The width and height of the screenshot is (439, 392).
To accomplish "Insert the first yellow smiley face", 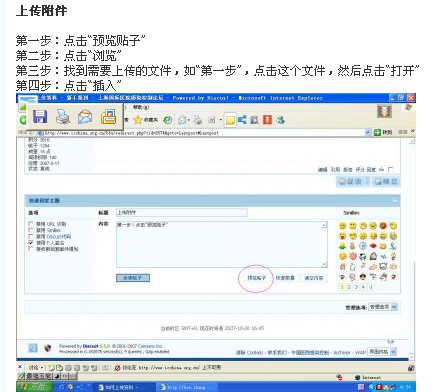I will [343, 226].
